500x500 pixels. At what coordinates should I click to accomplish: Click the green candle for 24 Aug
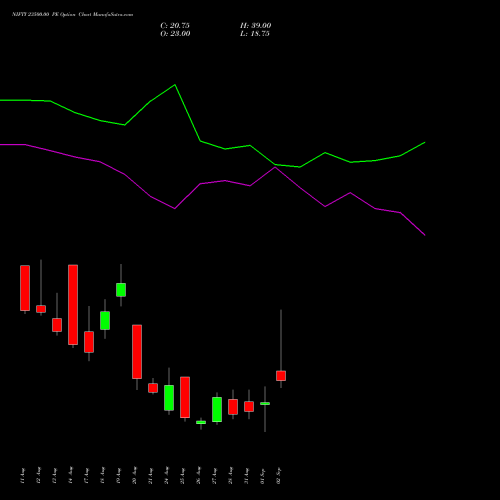coord(169,398)
